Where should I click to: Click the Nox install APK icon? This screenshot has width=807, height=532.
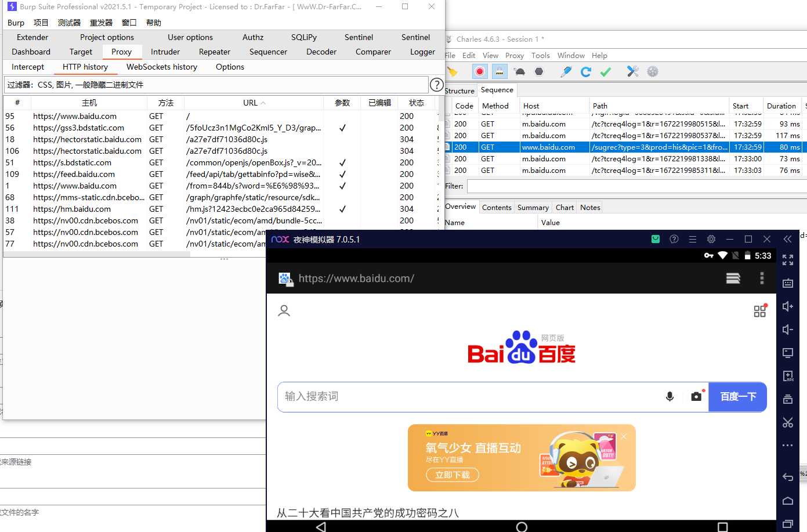(787, 376)
